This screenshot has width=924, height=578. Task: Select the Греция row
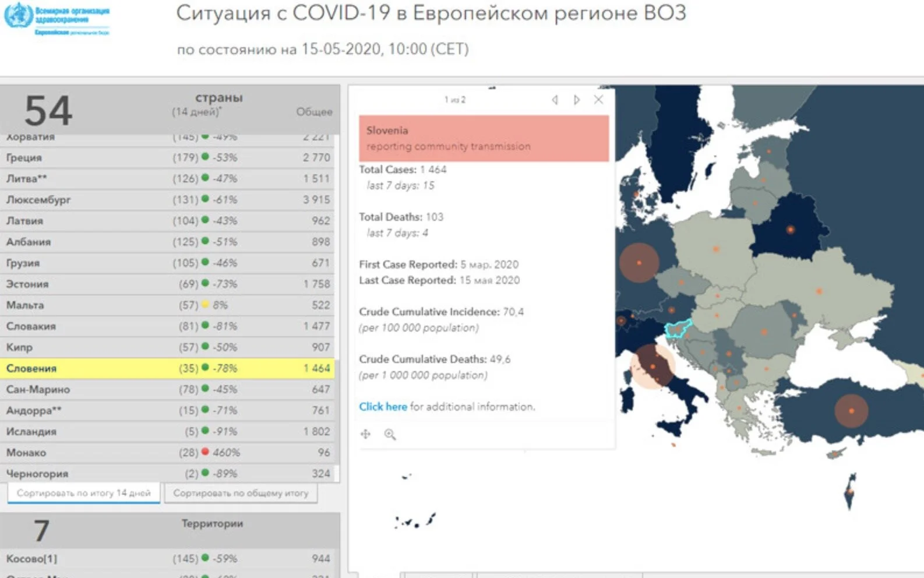[x=168, y=157]
